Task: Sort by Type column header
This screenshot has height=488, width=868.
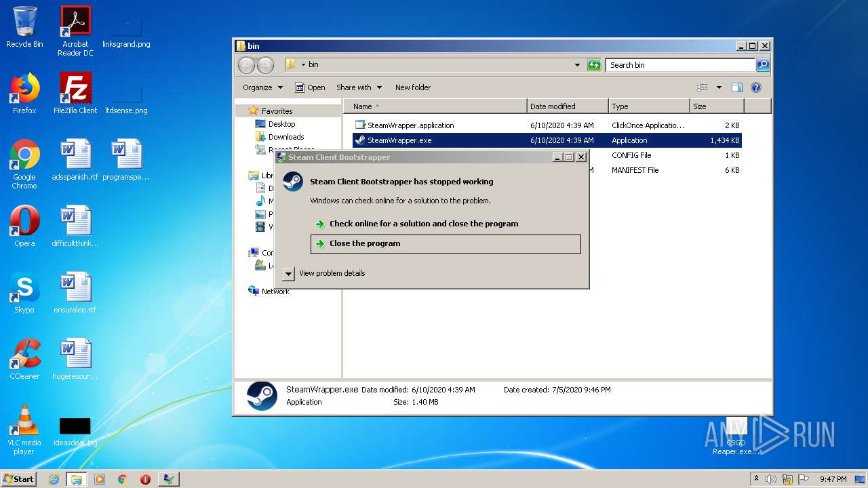Action: click(x=649, y=106)
